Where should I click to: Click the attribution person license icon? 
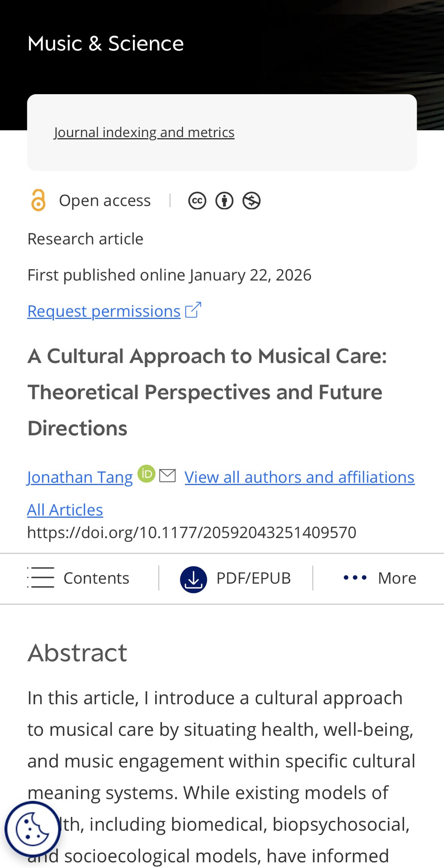click(224, 201)
